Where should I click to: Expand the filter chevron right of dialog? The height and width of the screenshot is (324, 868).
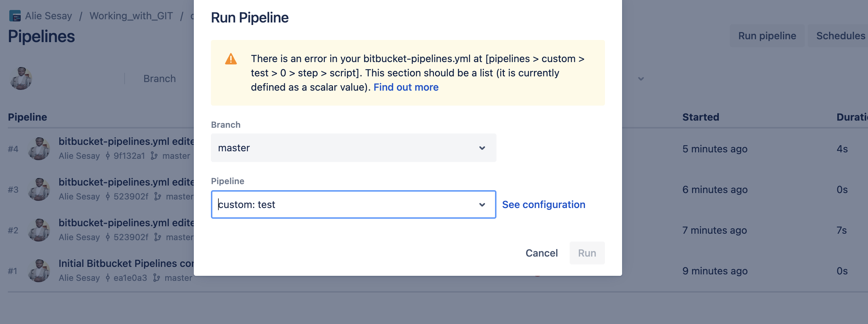coord(641,79)
